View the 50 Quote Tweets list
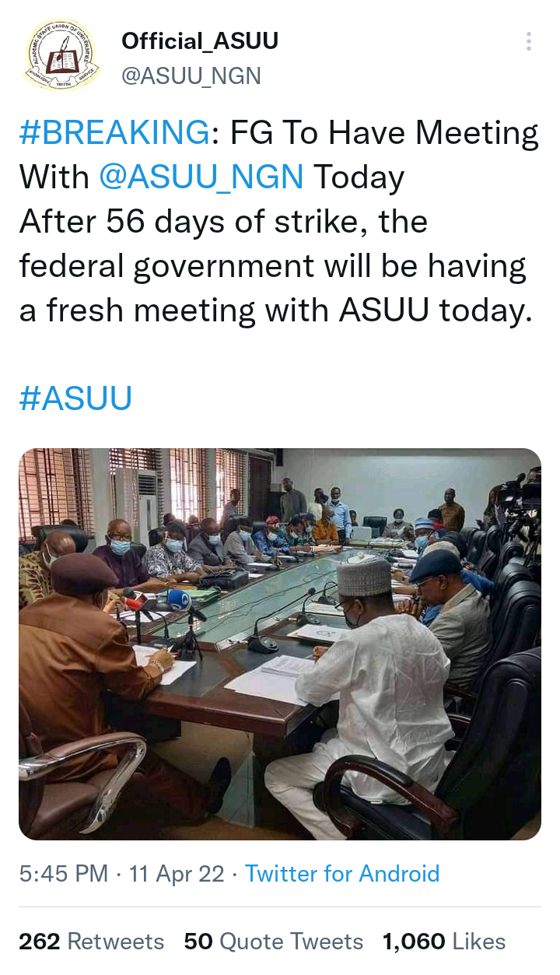The image size is (560, 975). 274,942
